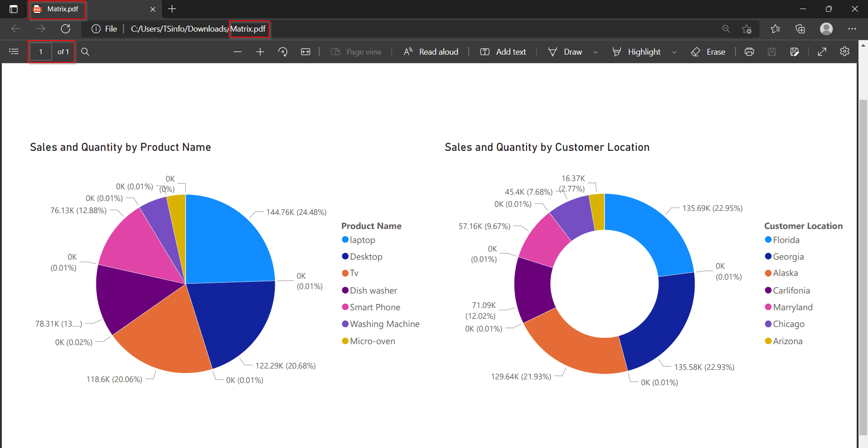Rotate the PDF page
The image size is (868, 448).
[x=283, y=52]
